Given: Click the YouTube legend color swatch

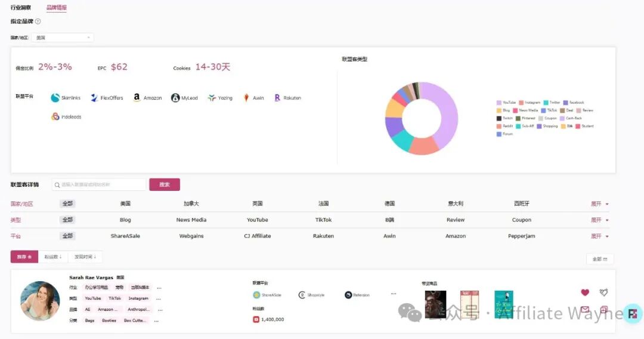Looking at the screenshot, I should pos(499,102).
